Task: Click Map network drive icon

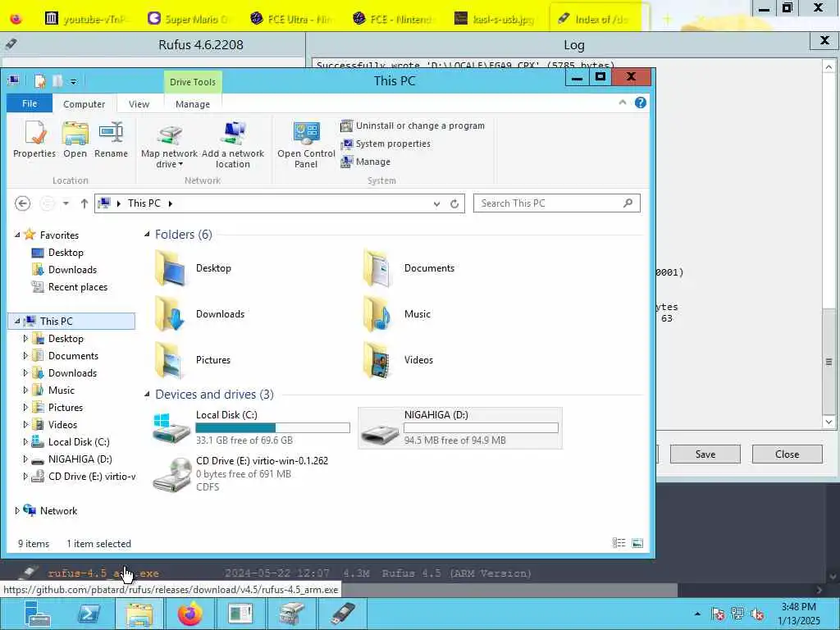Action: (169, 144)
